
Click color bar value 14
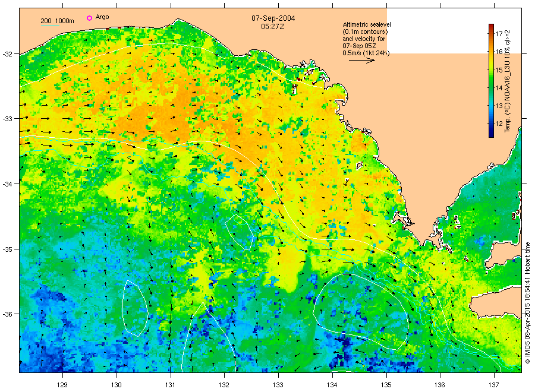tap(499, 87)
